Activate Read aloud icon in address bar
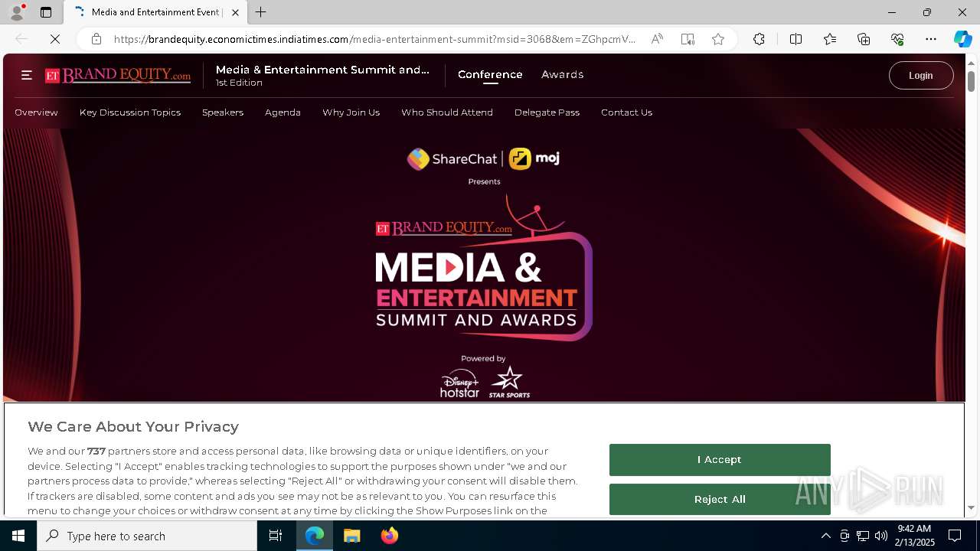This screenshot has height=551, width=980. 657,39
